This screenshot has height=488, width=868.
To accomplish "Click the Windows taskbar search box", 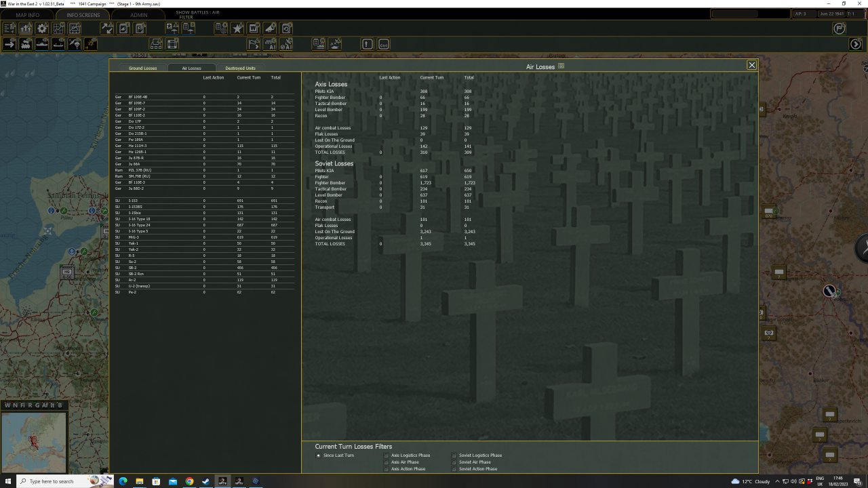I will click(x=51, y=481).
